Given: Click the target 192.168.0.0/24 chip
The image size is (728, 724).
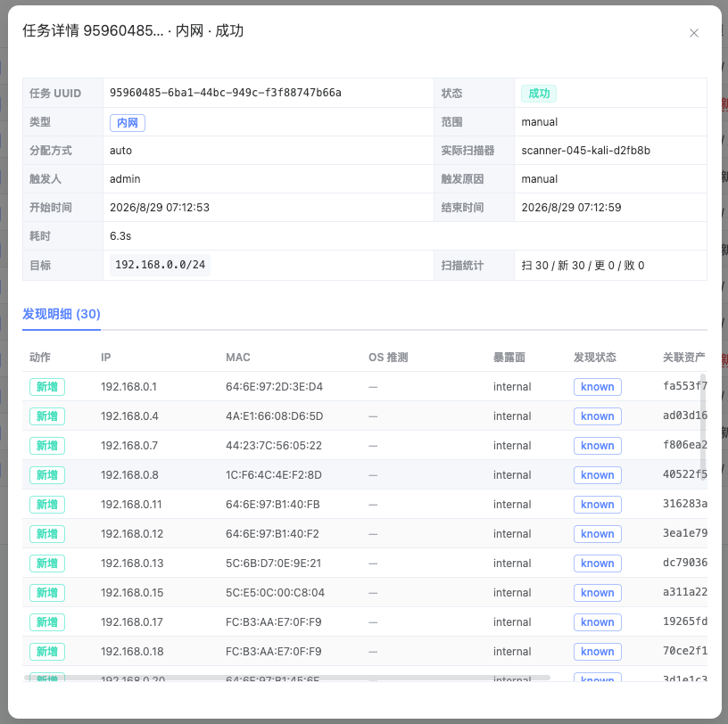Looking at the screenshot, I should [161, 265].
